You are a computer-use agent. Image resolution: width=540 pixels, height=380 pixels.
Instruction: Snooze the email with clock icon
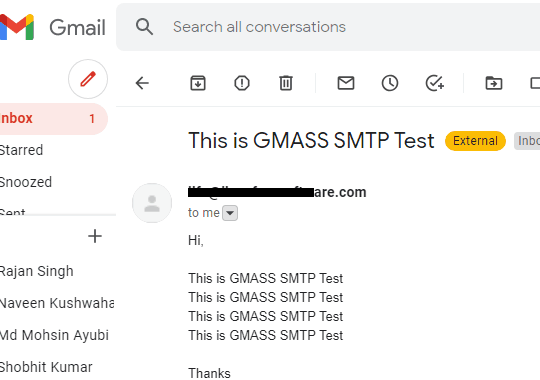tap(390, 83)
